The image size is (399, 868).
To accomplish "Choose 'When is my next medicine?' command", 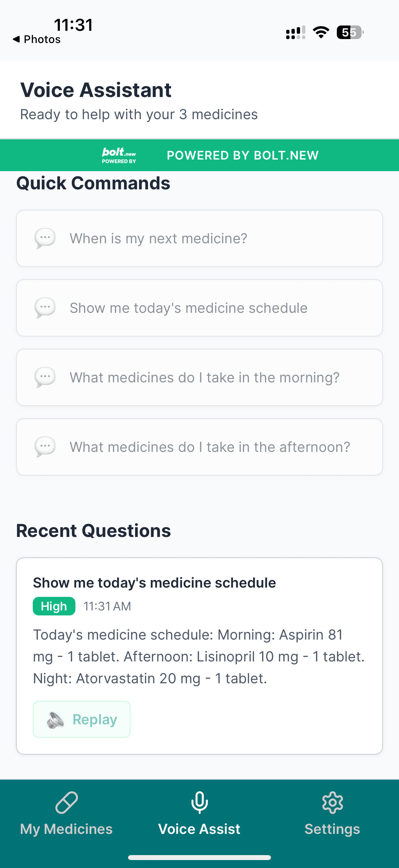I will pyautogui.click(x=199, y=238).
